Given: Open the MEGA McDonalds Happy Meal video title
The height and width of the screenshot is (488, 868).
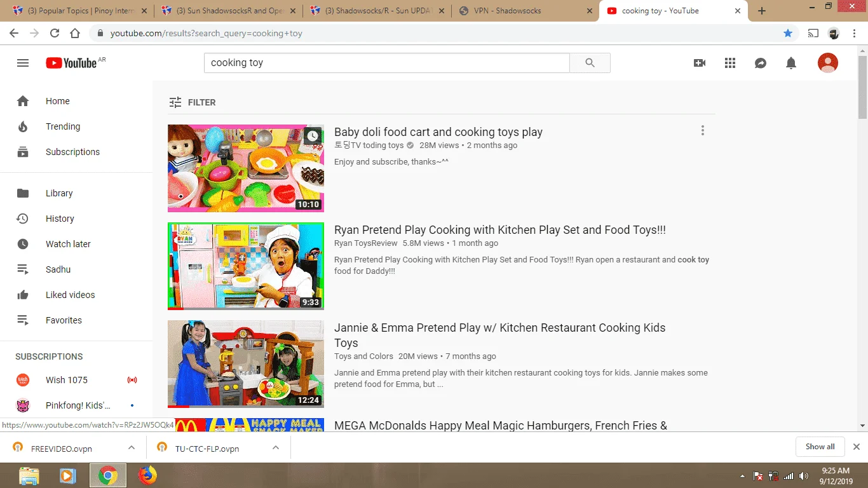Looking at the screenshot, I should 501,425.
